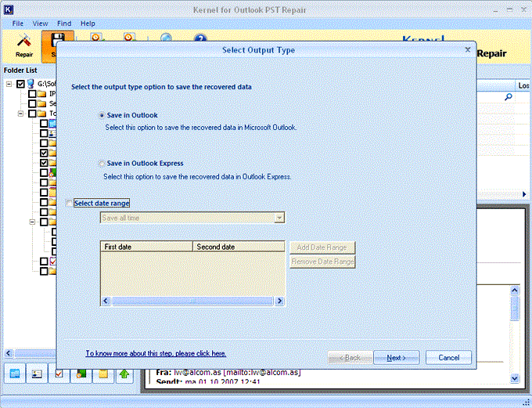Open the know more about this step link

(156, 353)
